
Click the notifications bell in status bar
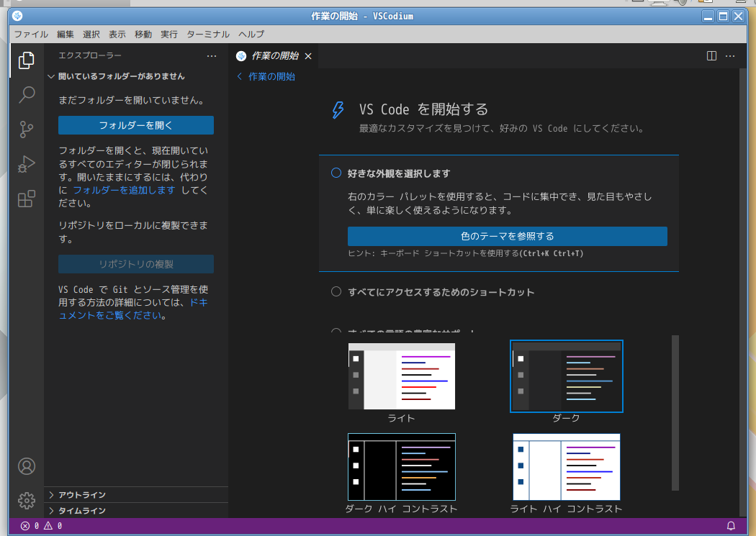tap(731, 526)
